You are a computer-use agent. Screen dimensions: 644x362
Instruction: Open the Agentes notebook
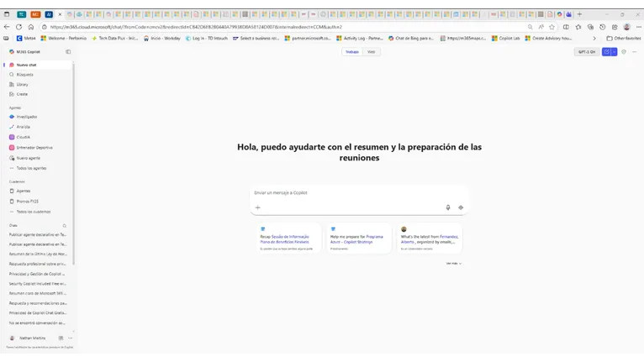(23, 191)
